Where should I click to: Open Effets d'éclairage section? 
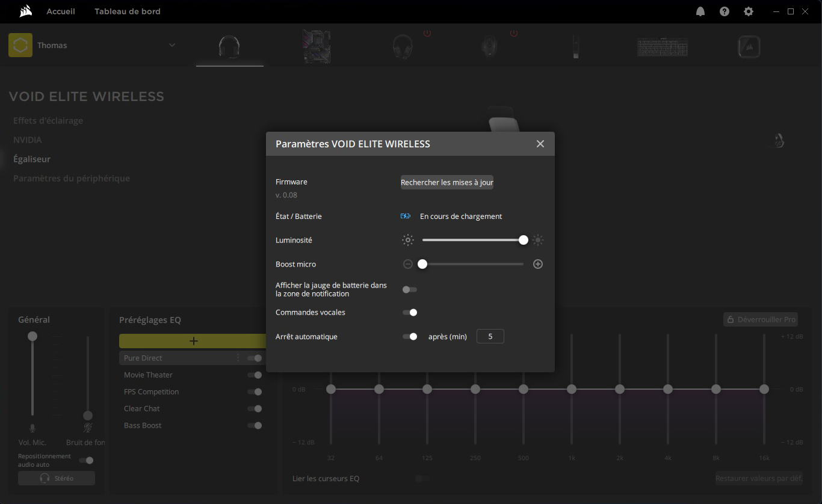[x=48, y=120]
